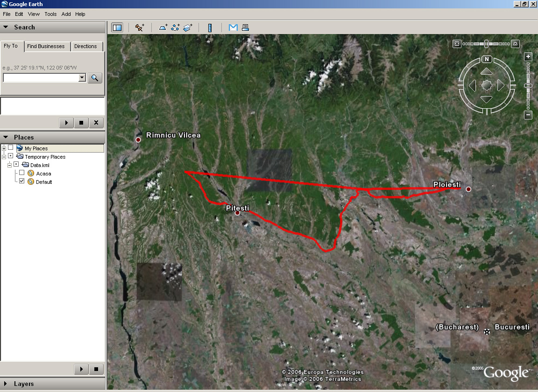This screenshot has width=538, height=392.
Task: Switch to the Directions tab
Action: (85, 46)
